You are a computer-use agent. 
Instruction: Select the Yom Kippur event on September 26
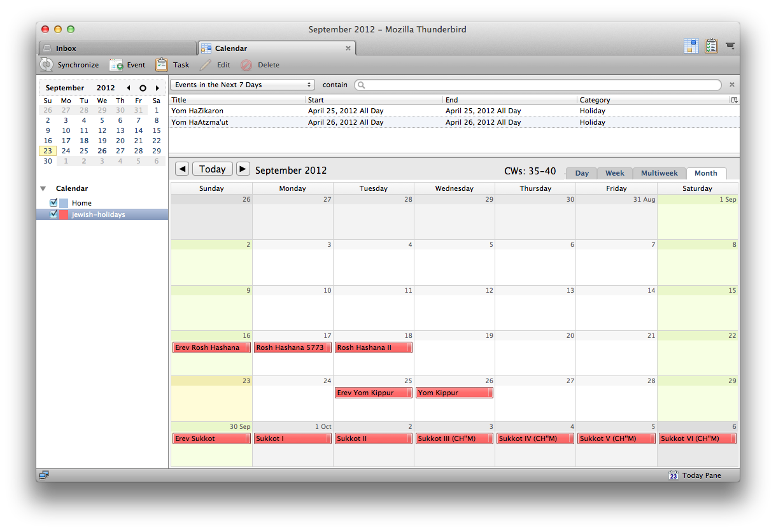pos(454,393)
